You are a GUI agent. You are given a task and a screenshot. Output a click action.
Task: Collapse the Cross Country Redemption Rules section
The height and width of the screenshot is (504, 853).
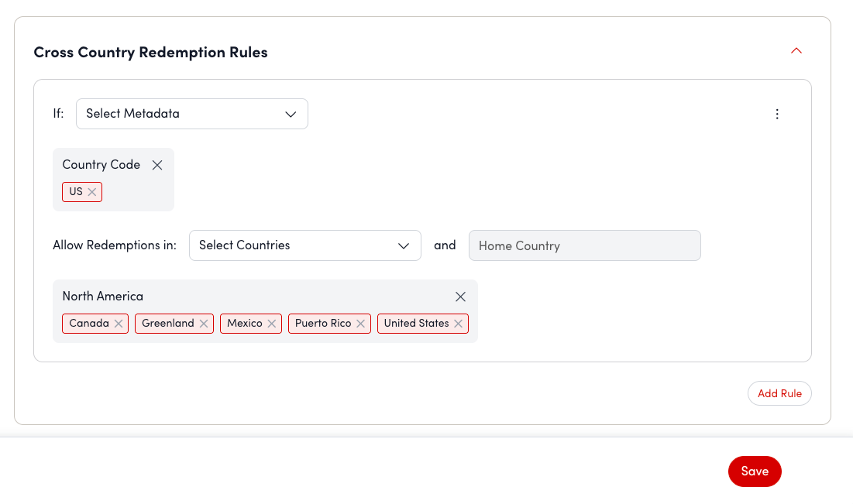[x=796, y=51]
